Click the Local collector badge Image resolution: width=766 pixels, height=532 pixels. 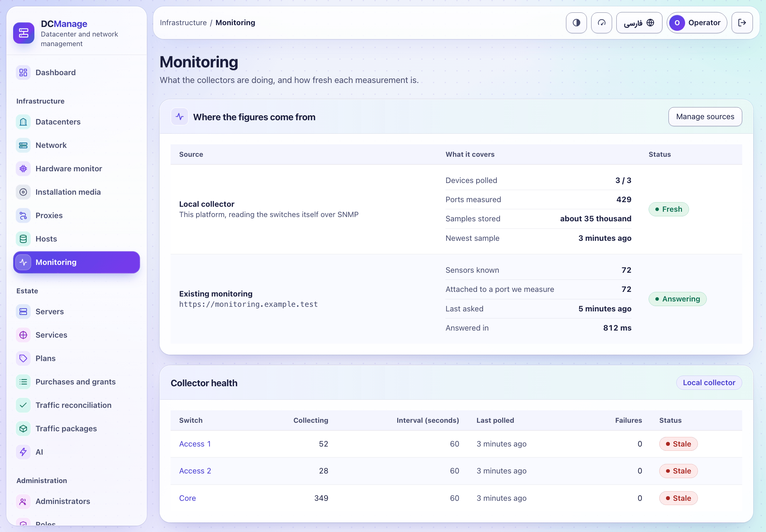click(709, 383)
